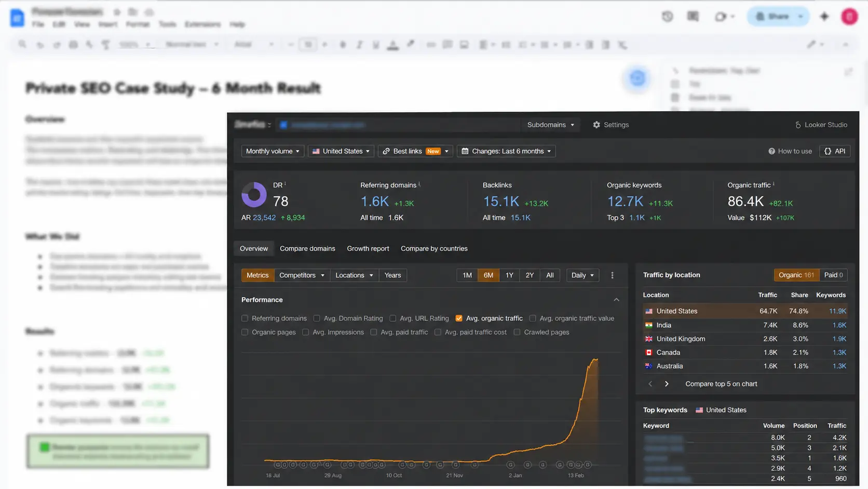Open Changes: Last 6 months dropdown

[506, 151]
